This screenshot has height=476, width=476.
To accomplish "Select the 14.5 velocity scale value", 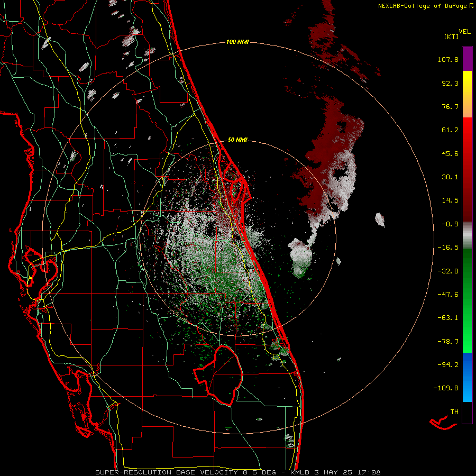I will pos(450,200).
